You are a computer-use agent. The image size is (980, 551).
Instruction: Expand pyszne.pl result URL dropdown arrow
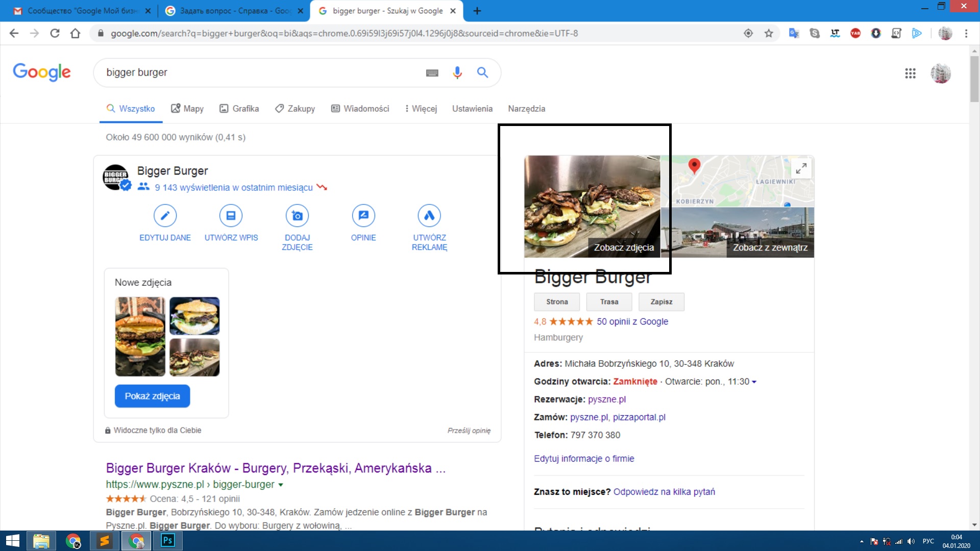[281, 485]
